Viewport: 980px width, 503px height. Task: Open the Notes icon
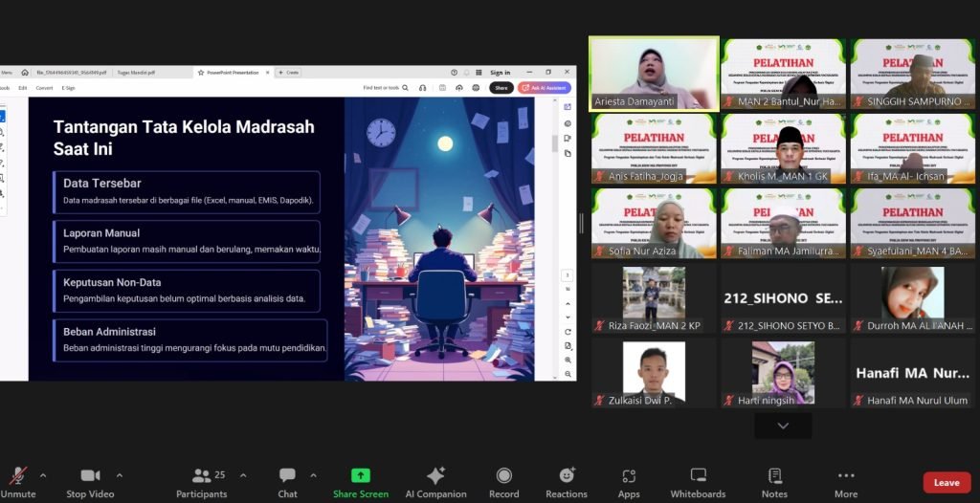coord(774,476)
